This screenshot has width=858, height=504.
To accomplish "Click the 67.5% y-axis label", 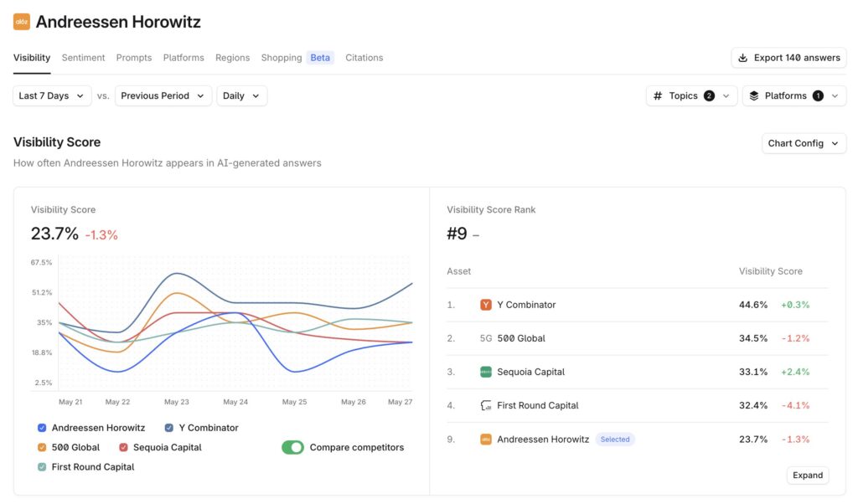I will (x=42, y=262).
